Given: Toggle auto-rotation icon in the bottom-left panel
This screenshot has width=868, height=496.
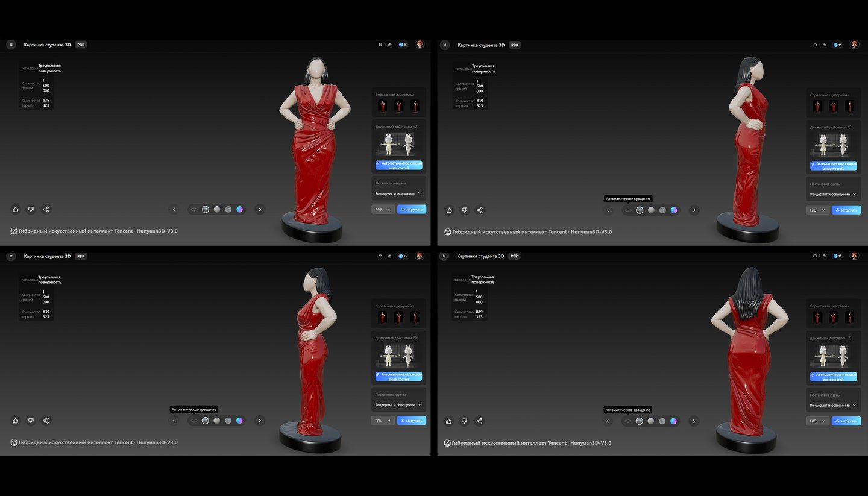Looking at the screenshot, I should [194, 421].
